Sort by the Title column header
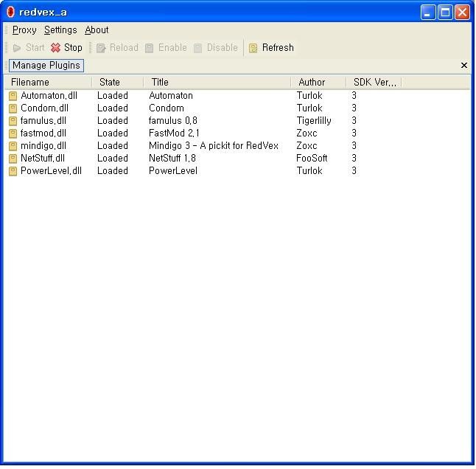The width and height of the screenshot is (476, 469). (217, 83)
